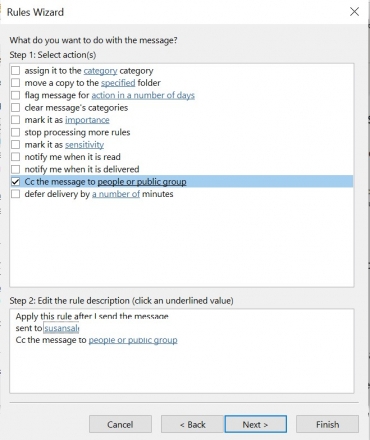This screenshot has width=370, height=440.
Task: Toggle the mark it as importance checkbox
Action: 15,120
